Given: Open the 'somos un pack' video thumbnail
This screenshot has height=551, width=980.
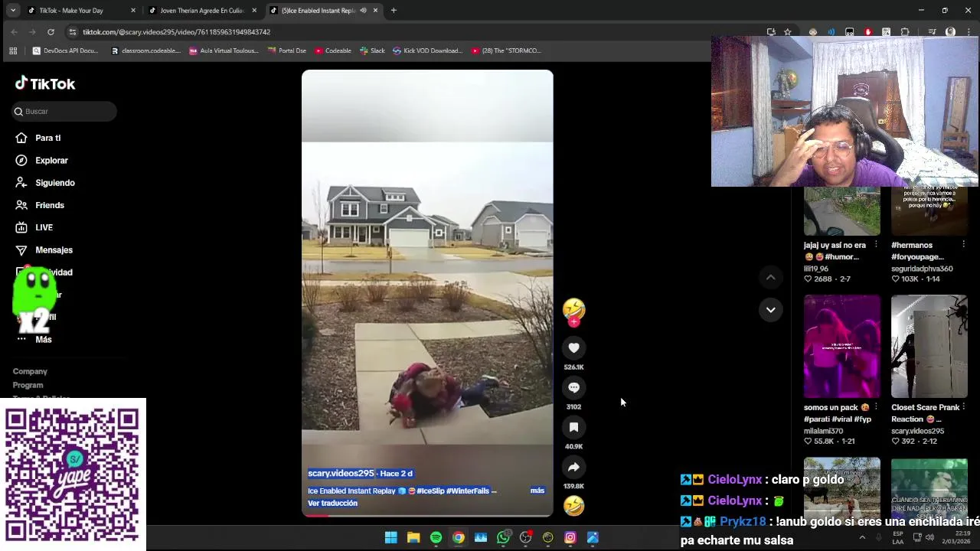Looking at the screenshot, I should [841, 347].
